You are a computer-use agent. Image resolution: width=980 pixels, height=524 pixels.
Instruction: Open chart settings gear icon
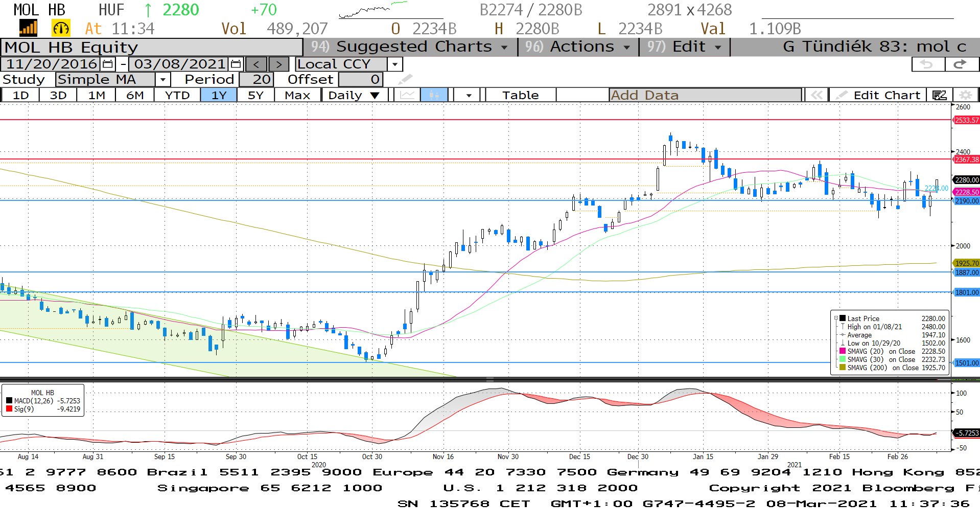(x=965, y=95)
